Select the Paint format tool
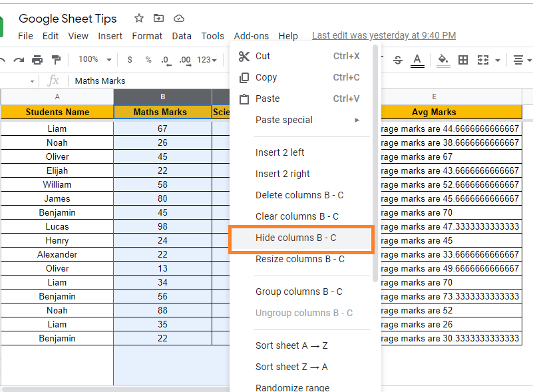Screen dimensions: 533x392 57,60
